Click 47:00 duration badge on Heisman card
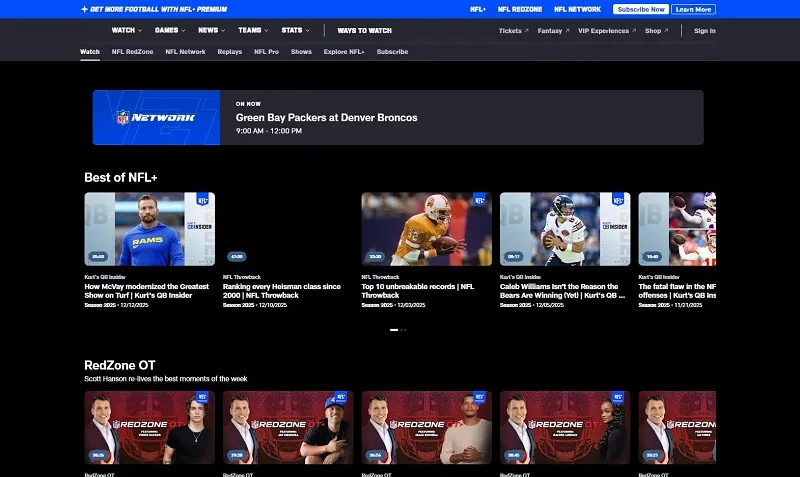 237,257
